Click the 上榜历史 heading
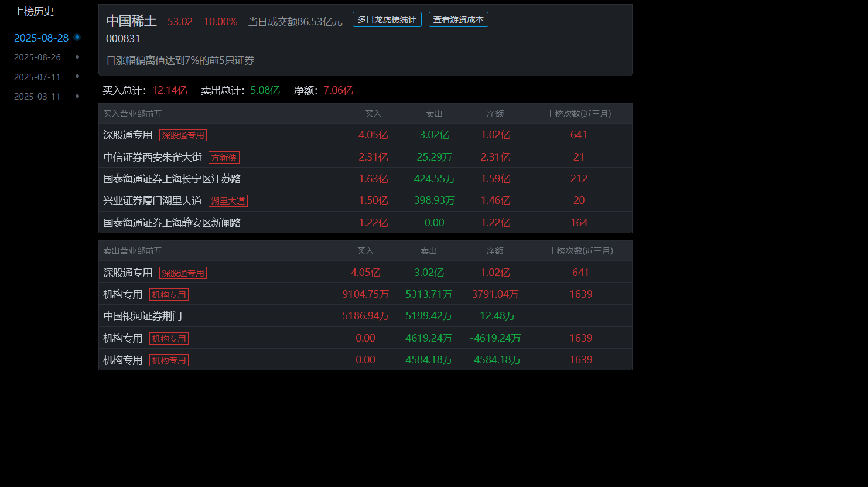The image size is (868, 487). (x=34, y=11)
